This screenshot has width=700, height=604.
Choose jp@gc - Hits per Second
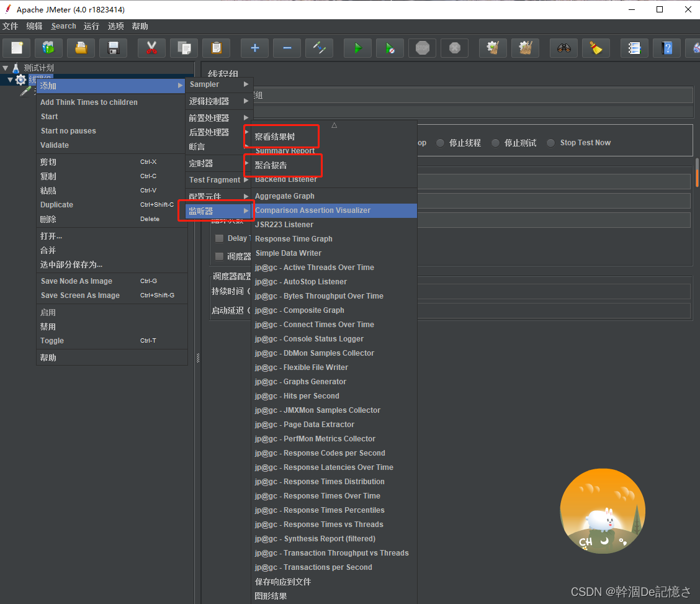[x=334, y=396]
